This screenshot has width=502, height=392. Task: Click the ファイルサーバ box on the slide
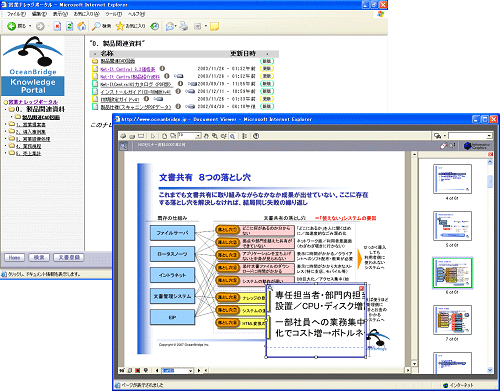[172, 233]
